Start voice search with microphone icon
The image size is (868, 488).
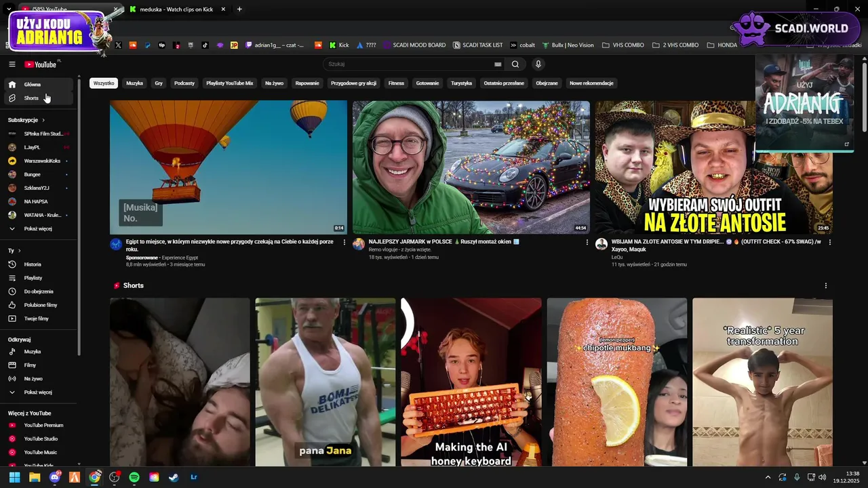pyautogui.click(x=538, y=64)
